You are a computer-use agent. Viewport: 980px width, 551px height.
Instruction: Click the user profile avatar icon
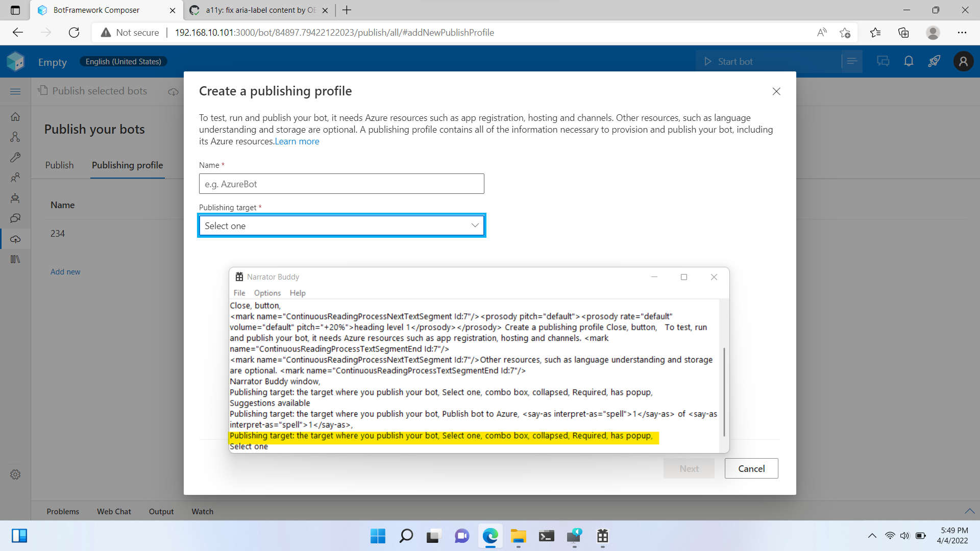963,62
